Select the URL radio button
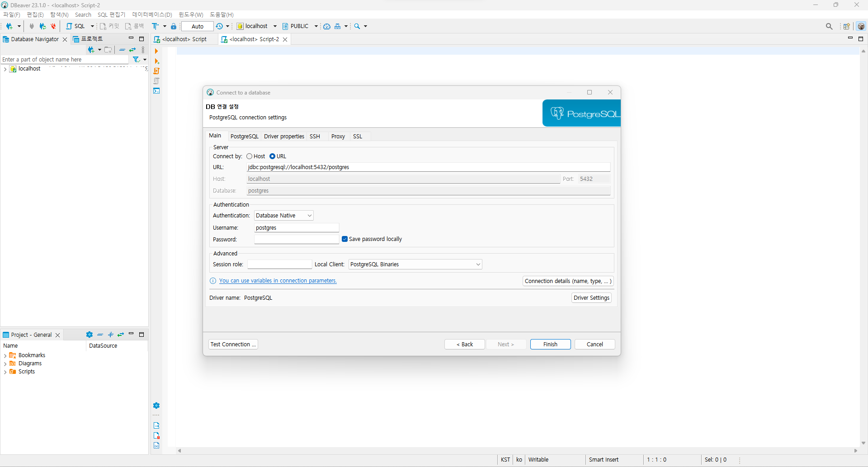This screenshot has width=868, height=467. tap(273, 156)
